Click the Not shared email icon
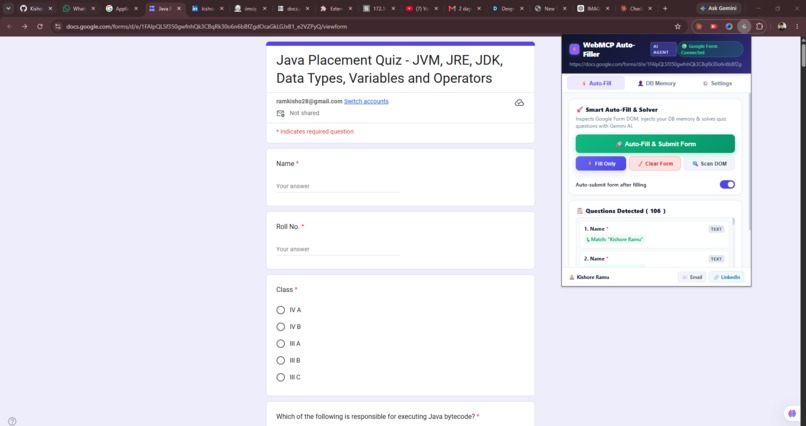This screenshot has height=426, width=806. coord(281,113)
